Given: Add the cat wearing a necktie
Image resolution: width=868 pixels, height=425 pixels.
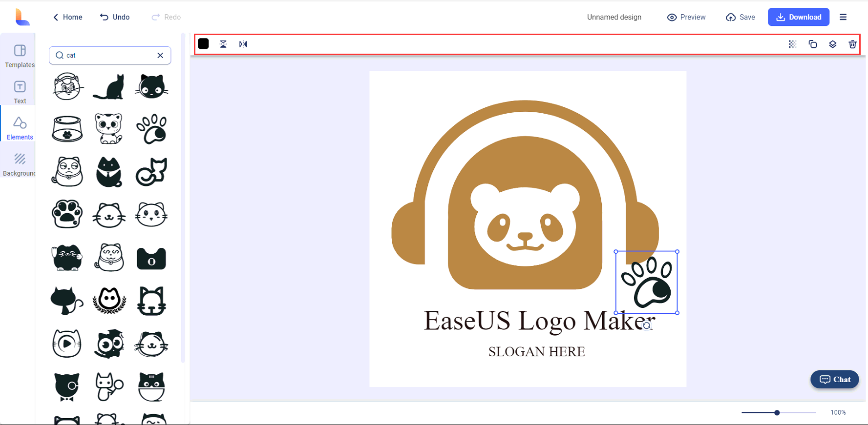Looking at the screenshot, I should coord(109,172).
